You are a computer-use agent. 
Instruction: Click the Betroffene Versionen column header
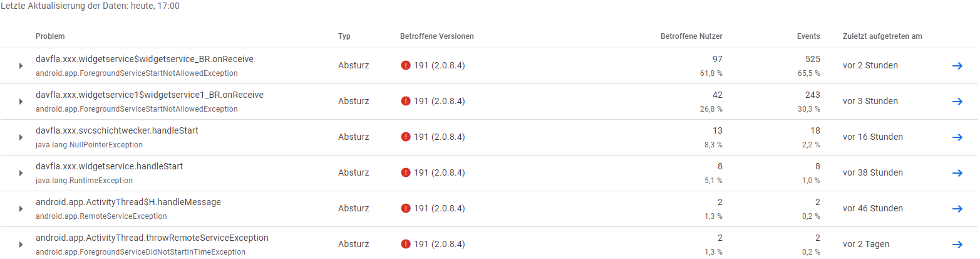tap(436, 36)
